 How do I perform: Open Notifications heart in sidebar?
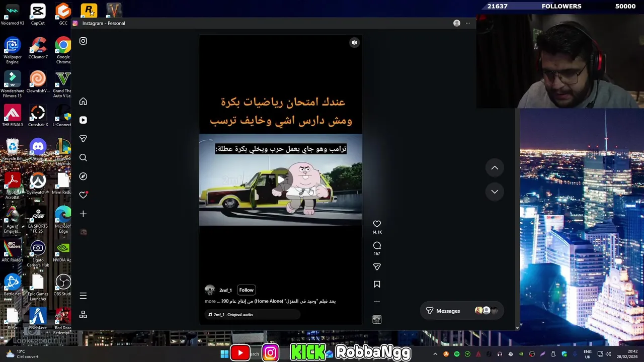click(x=83, y=195)
